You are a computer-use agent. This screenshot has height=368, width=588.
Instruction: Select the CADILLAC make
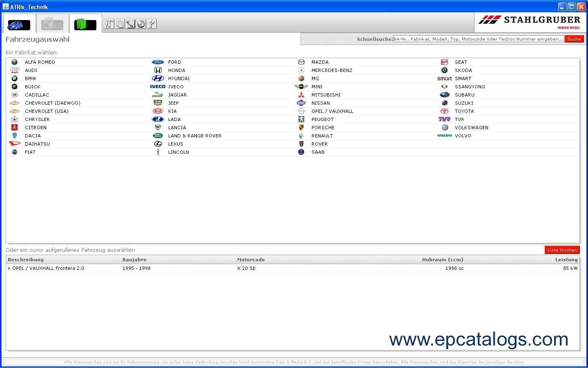coord(37,95)
